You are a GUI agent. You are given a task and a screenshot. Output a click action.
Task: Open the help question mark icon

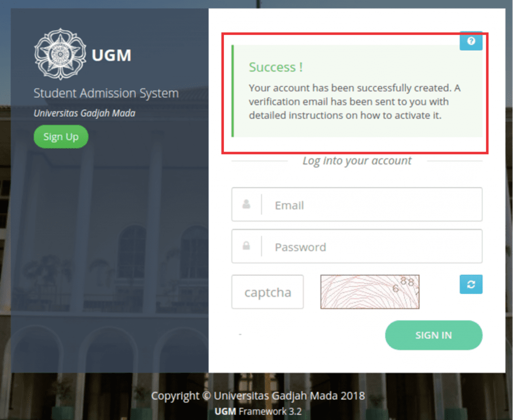point(471,41)
